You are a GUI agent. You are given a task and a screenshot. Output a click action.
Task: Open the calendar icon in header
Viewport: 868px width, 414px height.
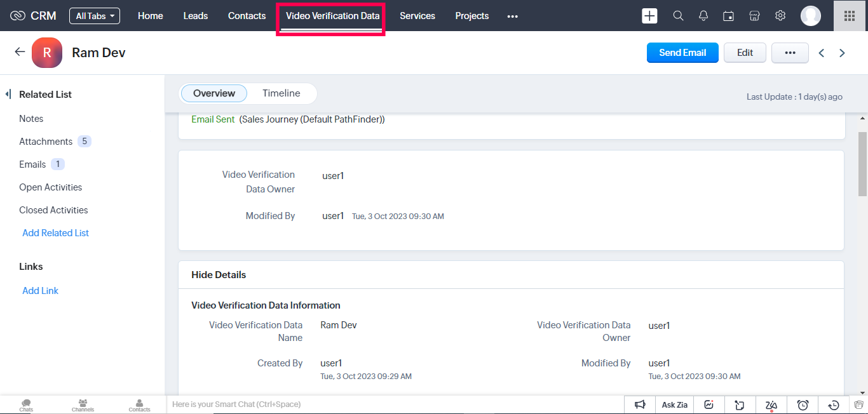(x=729, y=16)
